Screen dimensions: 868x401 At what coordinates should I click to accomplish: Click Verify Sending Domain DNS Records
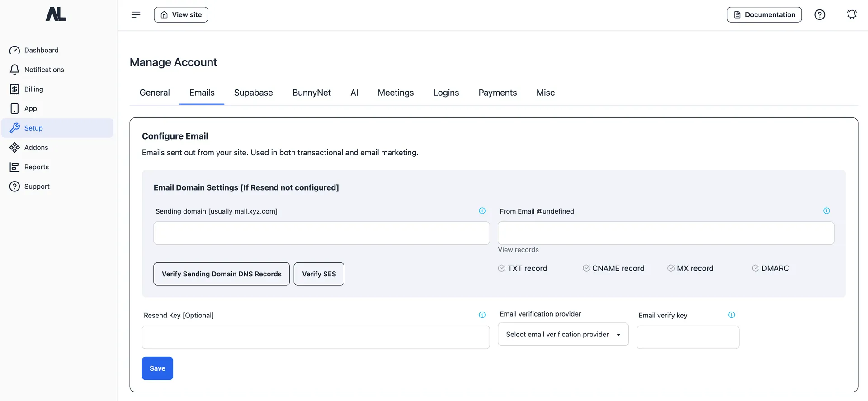222,274
